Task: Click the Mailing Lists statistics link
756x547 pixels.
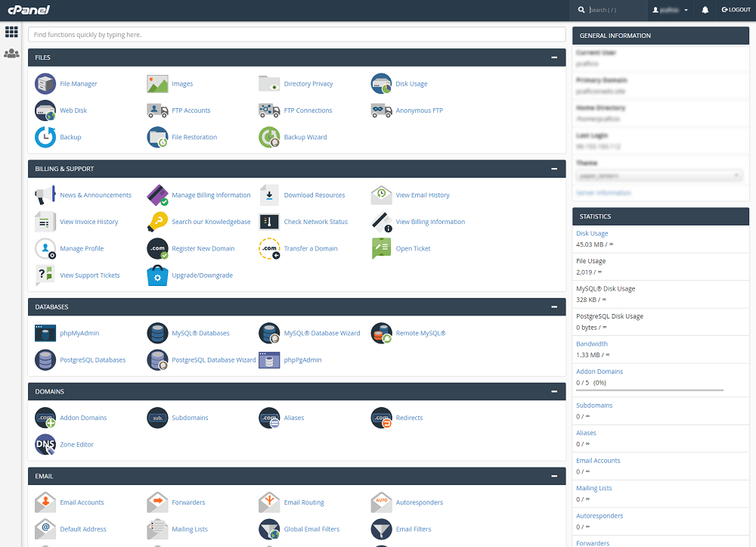Action: click(594, 488)
